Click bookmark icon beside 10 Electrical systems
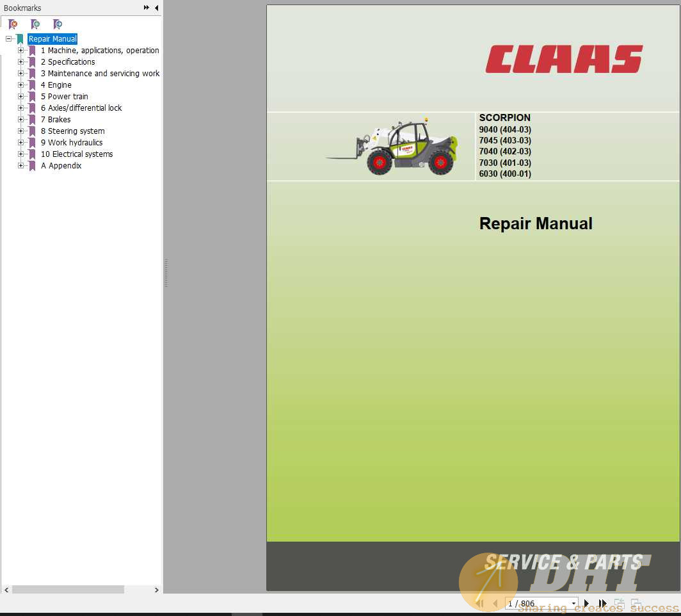This screenshot has height=616, width=681. coord(32,154)
